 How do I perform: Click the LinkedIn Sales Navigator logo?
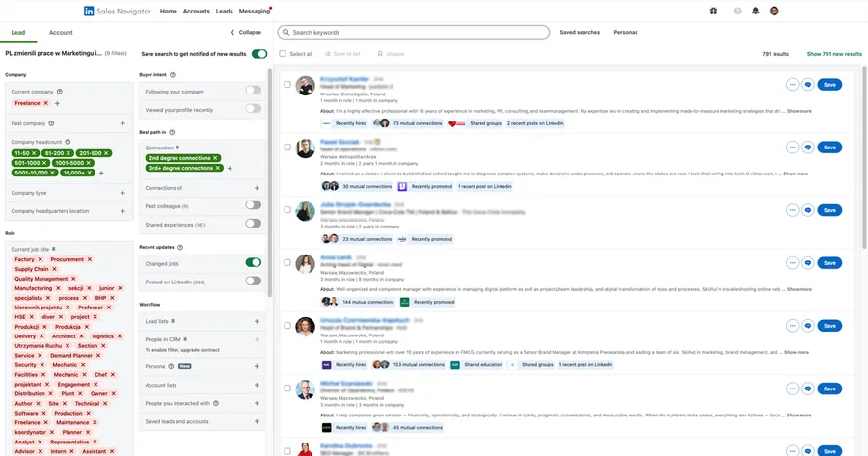click(x=117, y=11)
